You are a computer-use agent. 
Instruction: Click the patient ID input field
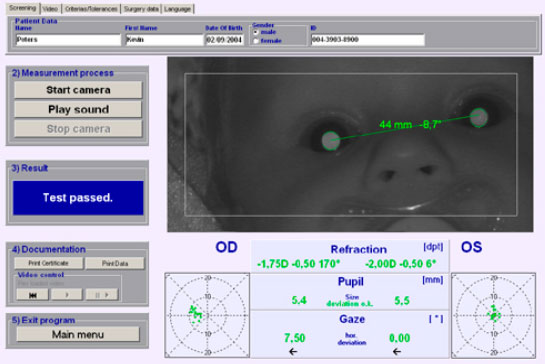coord(368,40)
